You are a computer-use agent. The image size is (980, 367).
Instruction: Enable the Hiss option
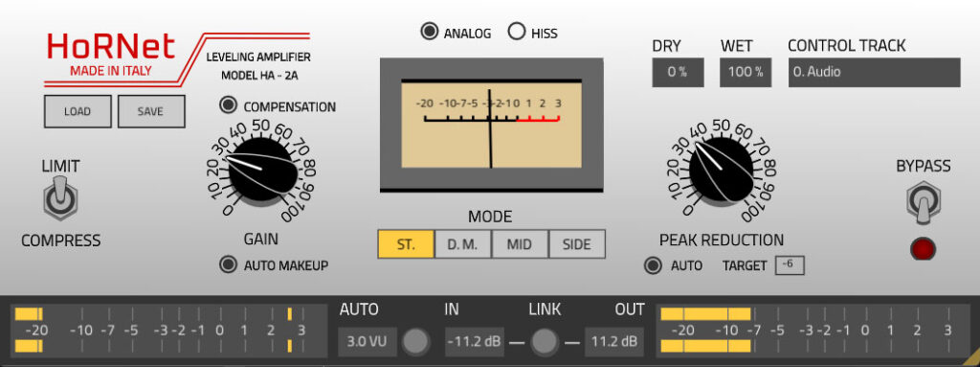(x=517, y=32)
